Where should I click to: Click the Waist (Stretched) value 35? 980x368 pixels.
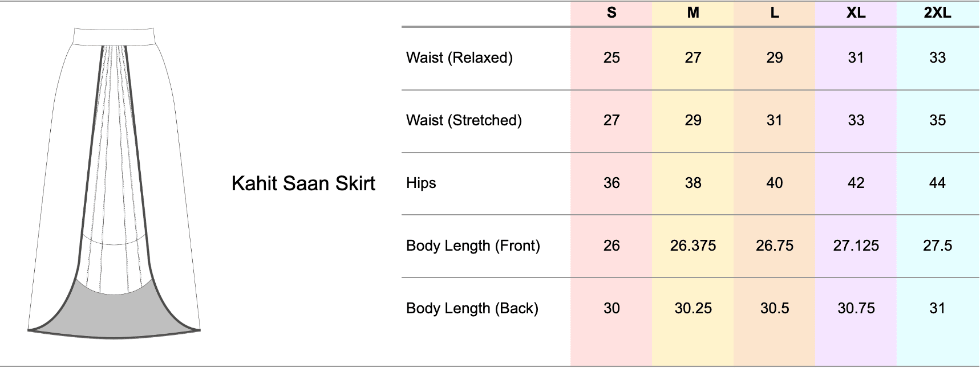pos(937,120)
